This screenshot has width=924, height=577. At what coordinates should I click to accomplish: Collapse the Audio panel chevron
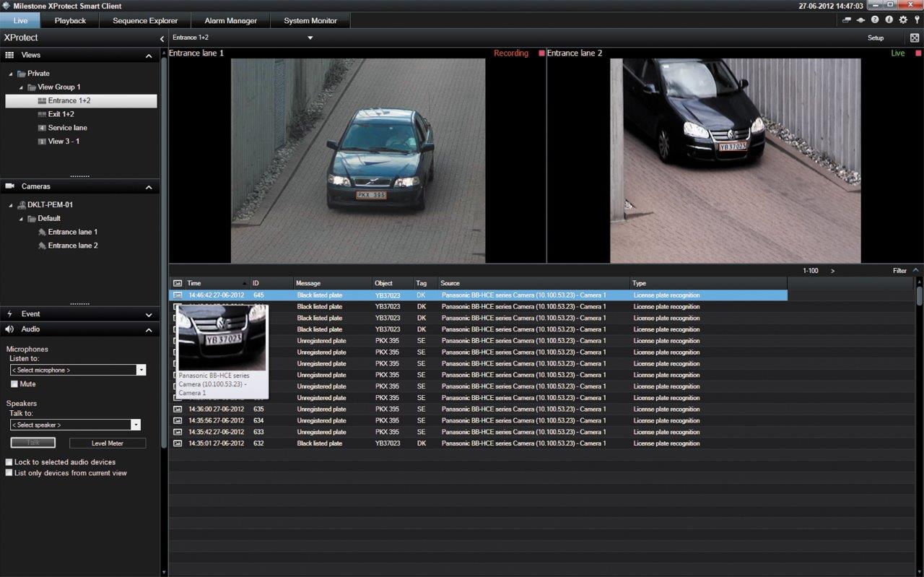click(149, 330)
